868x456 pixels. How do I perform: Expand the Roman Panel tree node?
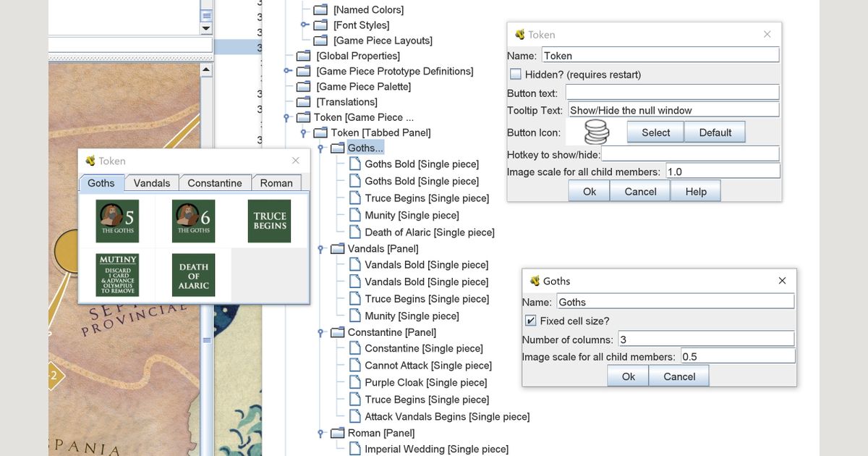point(319,433)
